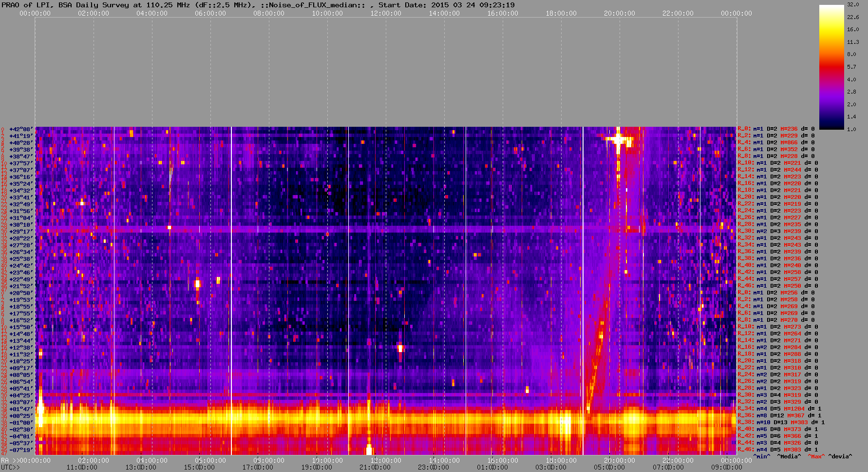Click the '+21°52'' declination label

[21, 286]
